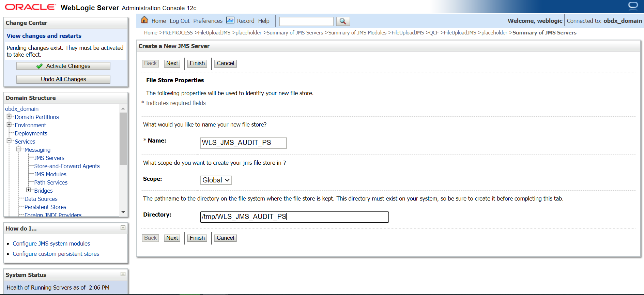Click the console search text box
The height and width of the screenshot is (295, 644).
(306, 21)
